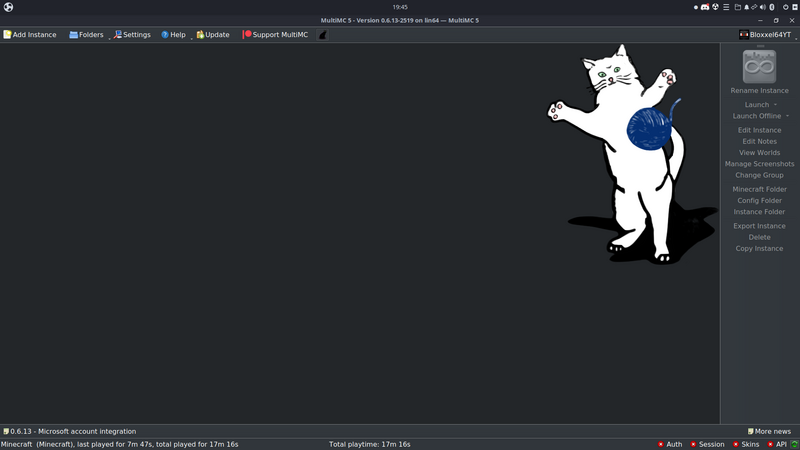Click Add Instance in the toolbar
800x450 pixels.
30,35
